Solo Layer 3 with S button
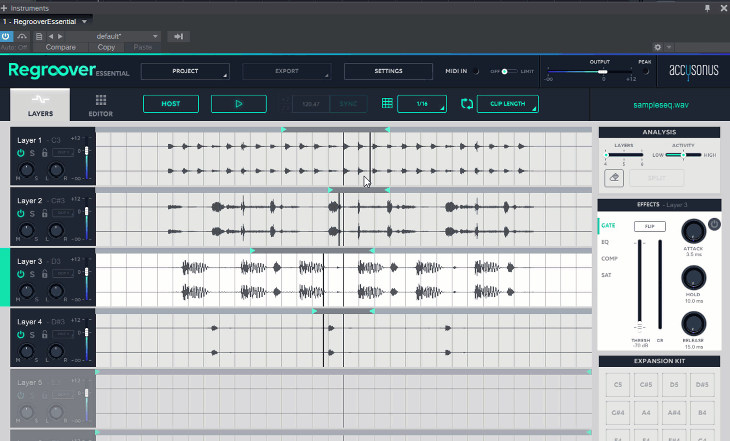 coord(32,274)
